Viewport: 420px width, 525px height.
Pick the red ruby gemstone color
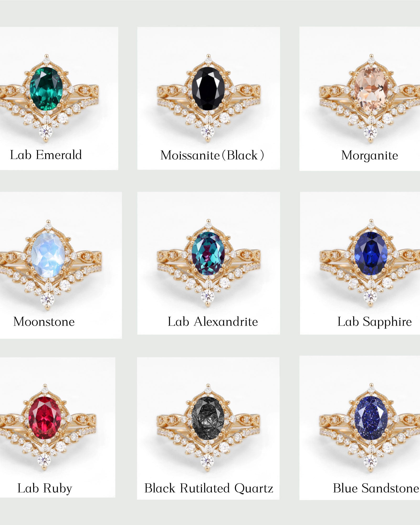[x=45, y=418]
